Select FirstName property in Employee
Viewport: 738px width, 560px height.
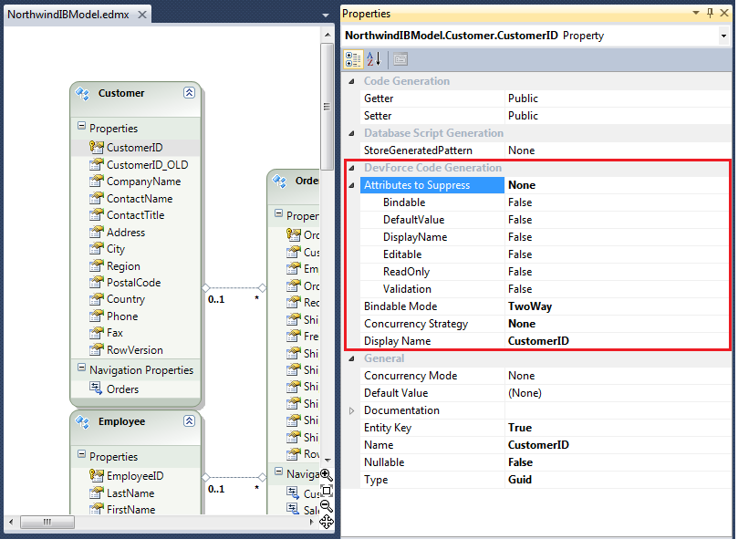[130, 510]
